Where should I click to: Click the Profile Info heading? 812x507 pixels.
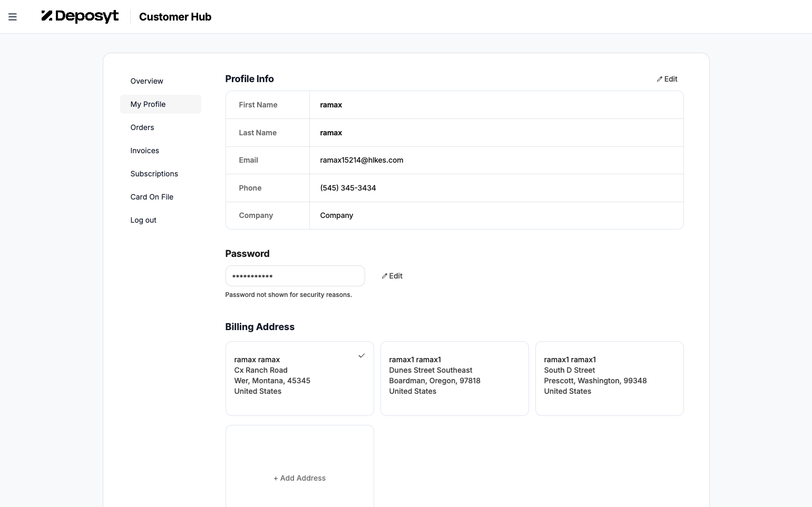(x=249, y=79)
